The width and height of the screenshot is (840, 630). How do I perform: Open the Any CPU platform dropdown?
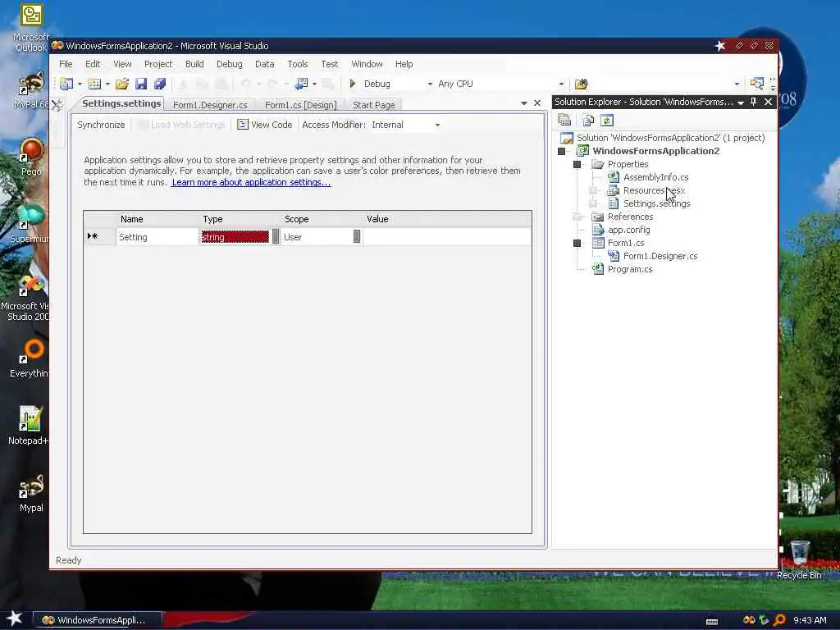click(561, 84)
